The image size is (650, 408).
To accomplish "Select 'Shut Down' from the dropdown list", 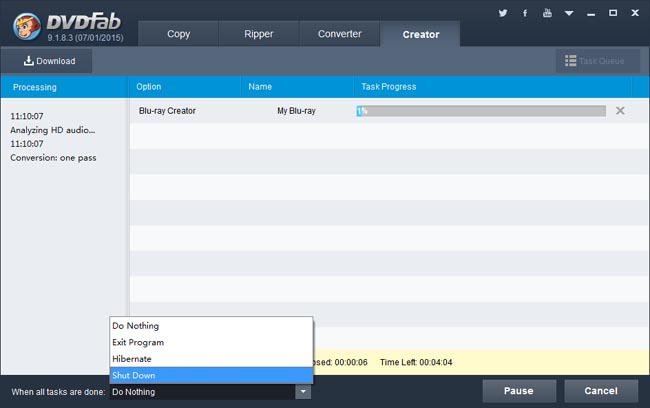I will [x=211, y=375].
